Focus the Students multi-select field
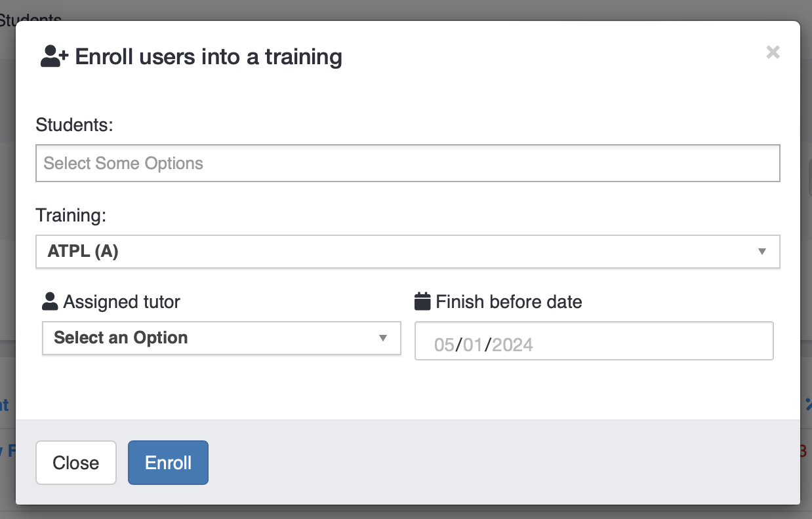 point(407,163)
